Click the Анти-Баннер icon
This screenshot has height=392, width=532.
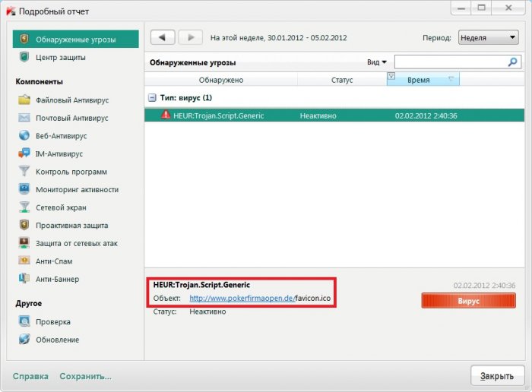24,278
